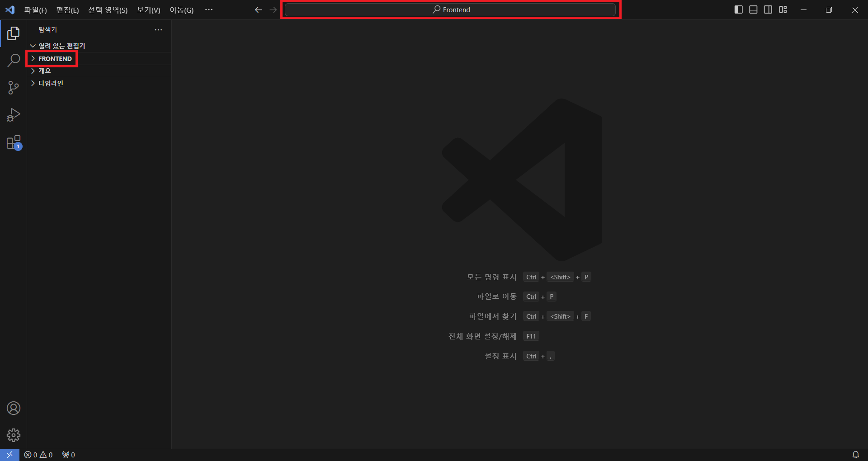
Task: Open the 이동(G) menu
Action: [181, 10]
